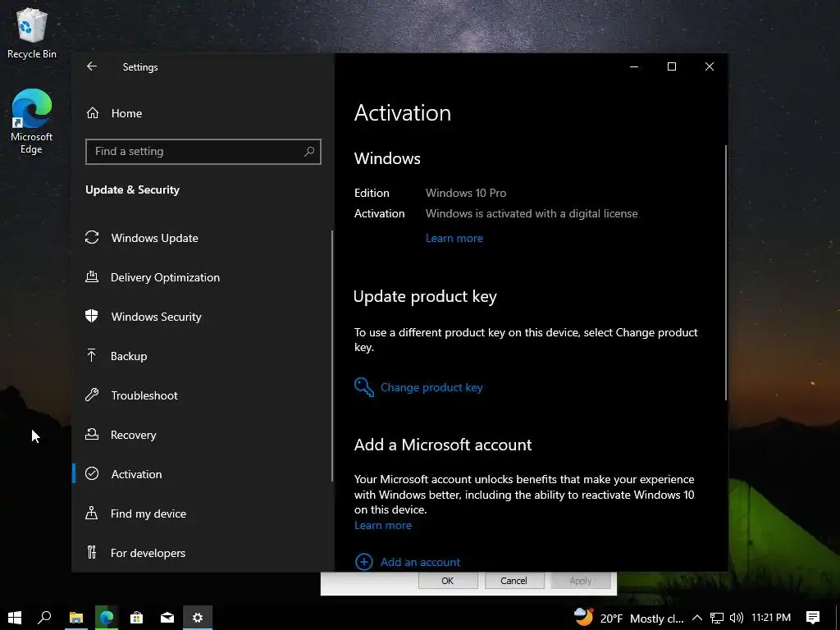Image resolution: width=840 pixels, height=630 pixels.
Task: Click the magnifier icon in the search box
Action: pos(309,152)
